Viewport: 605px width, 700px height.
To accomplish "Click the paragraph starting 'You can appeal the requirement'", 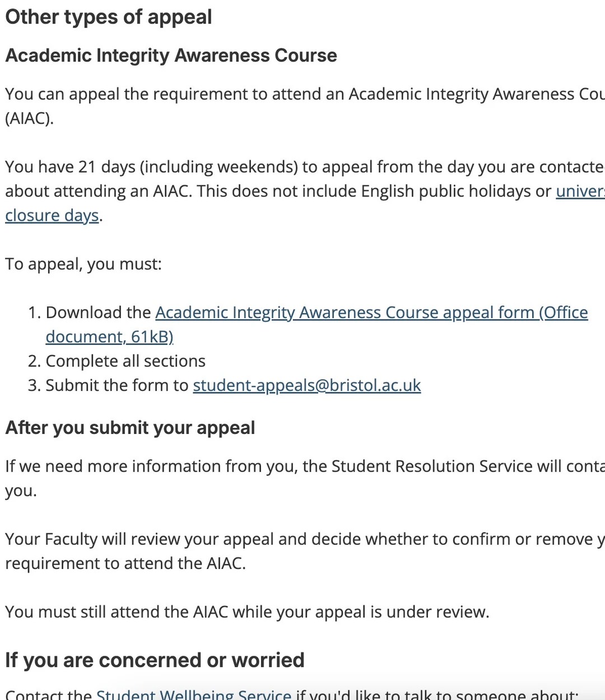I will (x=305, y=106).
